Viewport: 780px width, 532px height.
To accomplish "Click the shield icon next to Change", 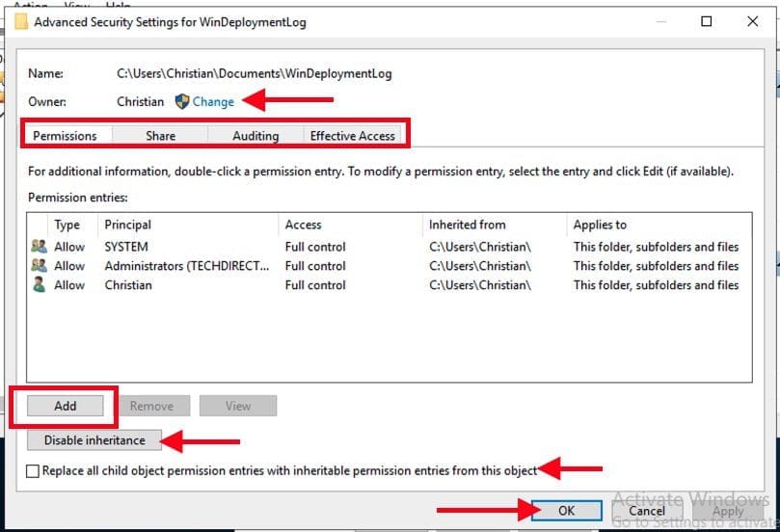I will click(x=181, y=101).
